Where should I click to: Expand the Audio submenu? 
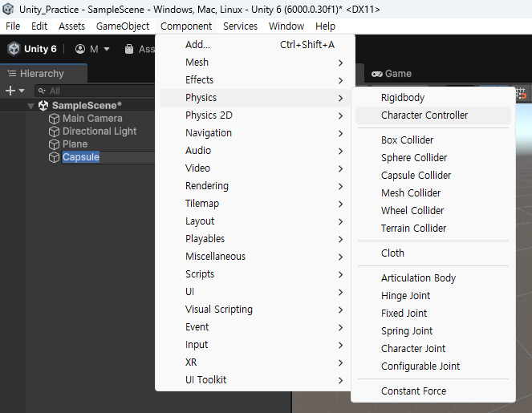coord(255,151)
